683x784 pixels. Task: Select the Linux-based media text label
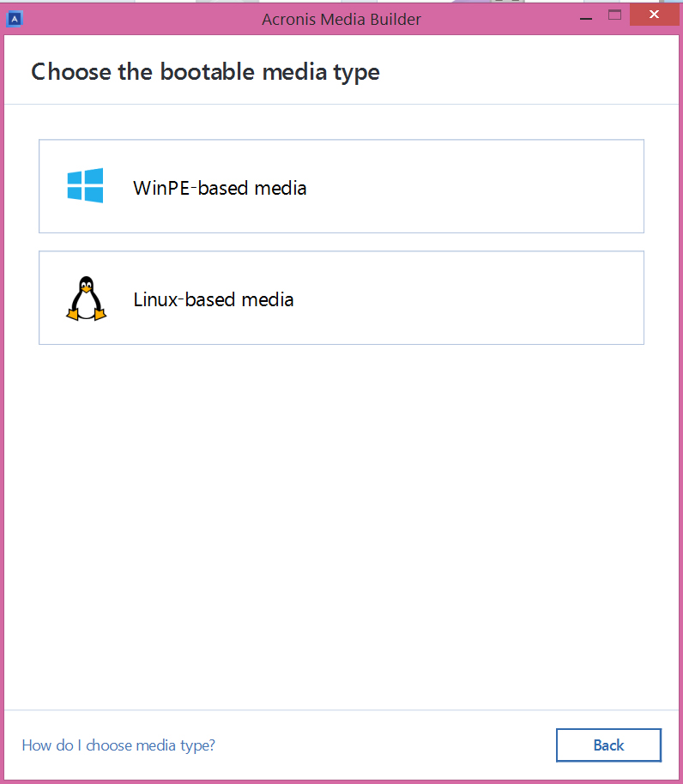tap(214, 299)
